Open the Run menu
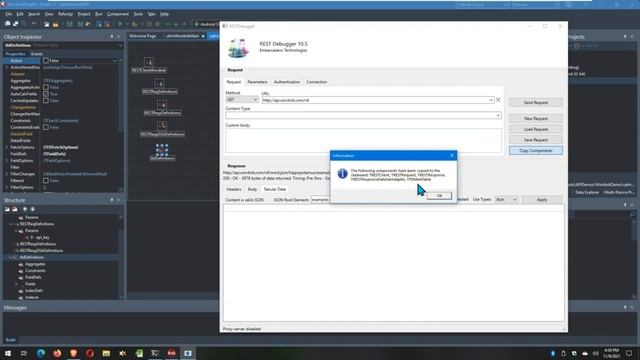The image size is (640, 360). pos(99,14)
